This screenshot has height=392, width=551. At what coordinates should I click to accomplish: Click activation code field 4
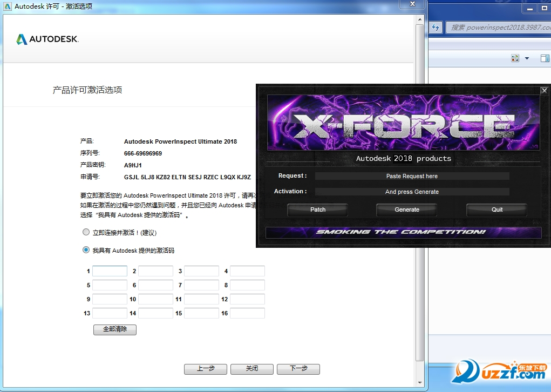point(247,271)
